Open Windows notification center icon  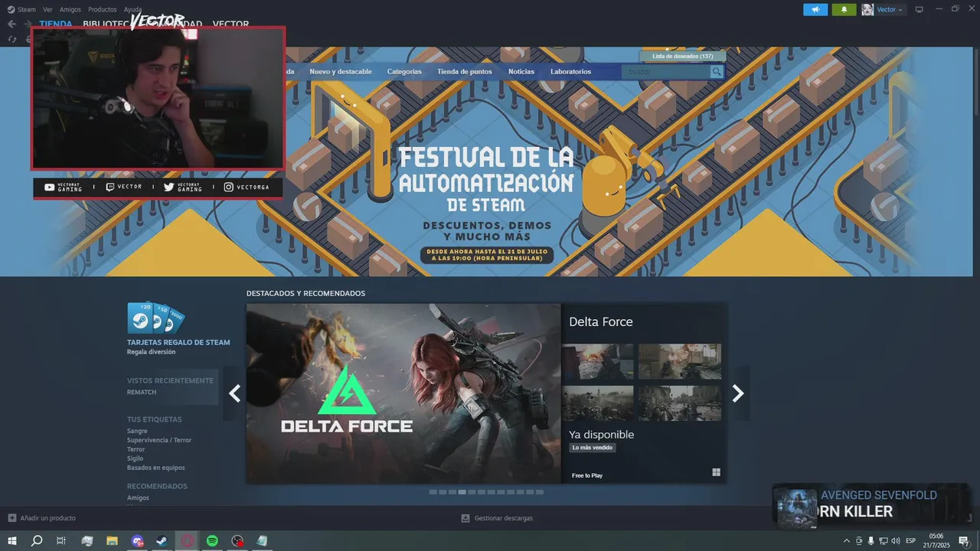(964, 541)
